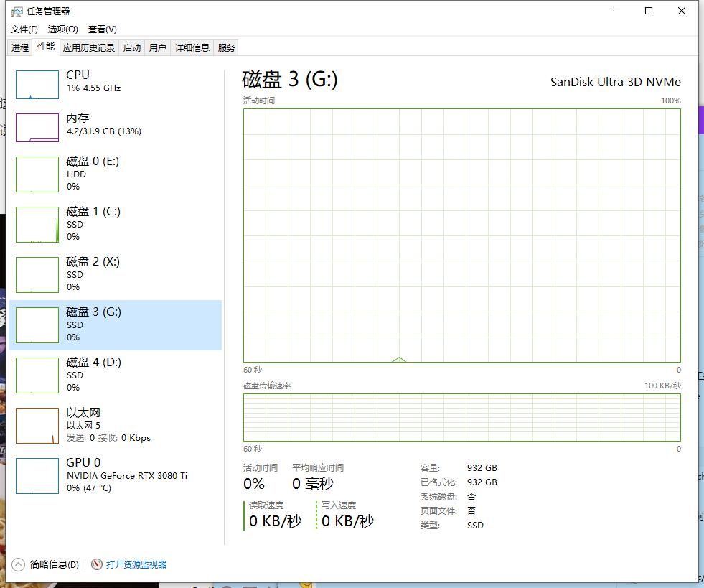
Task: Select the 内存 memory graph thumbnail
Action: point(37,128)
